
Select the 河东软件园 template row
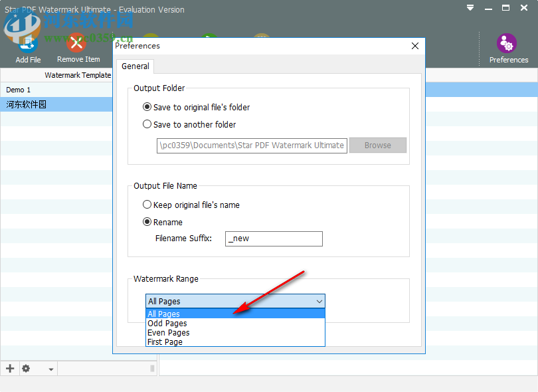click(56, 104)
